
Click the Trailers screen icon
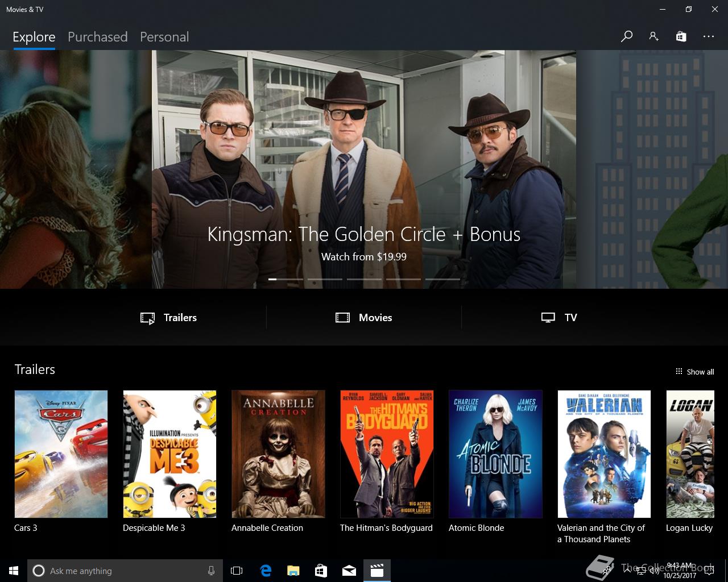click(147, 318)
